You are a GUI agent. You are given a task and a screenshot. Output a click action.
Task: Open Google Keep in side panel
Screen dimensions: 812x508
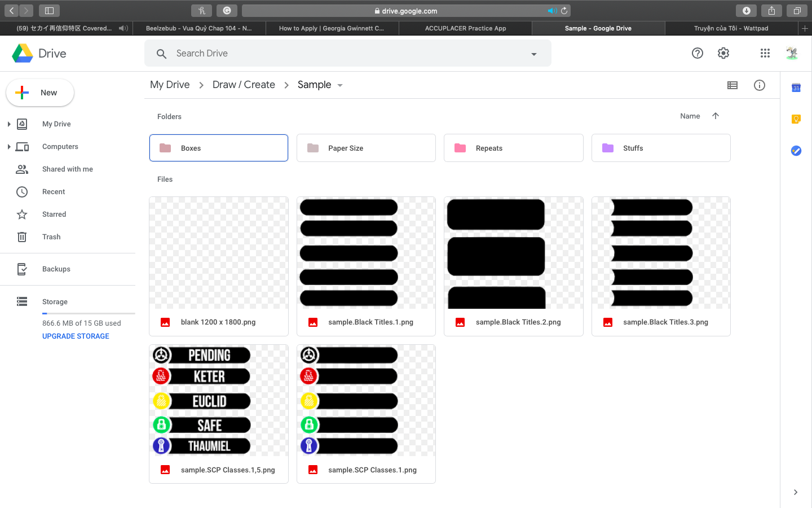point(796,119)
